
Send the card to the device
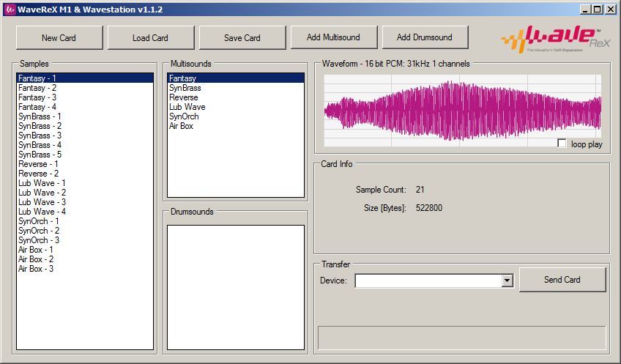coord(562,280)
